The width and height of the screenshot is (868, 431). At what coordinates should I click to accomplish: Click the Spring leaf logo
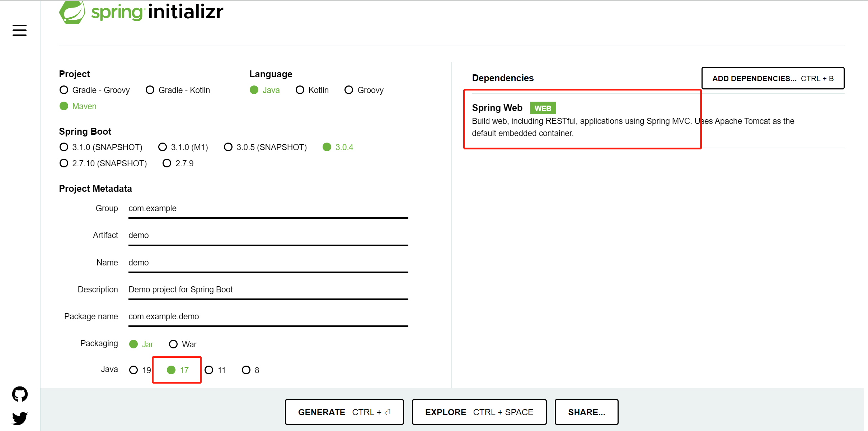(x=72, y=12)
